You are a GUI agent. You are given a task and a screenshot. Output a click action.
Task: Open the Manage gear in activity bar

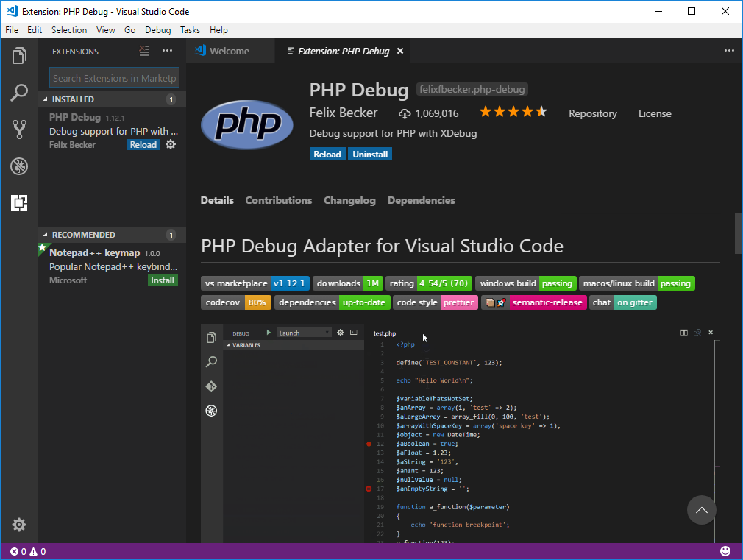pyautogui.click(x=19, y=525)
